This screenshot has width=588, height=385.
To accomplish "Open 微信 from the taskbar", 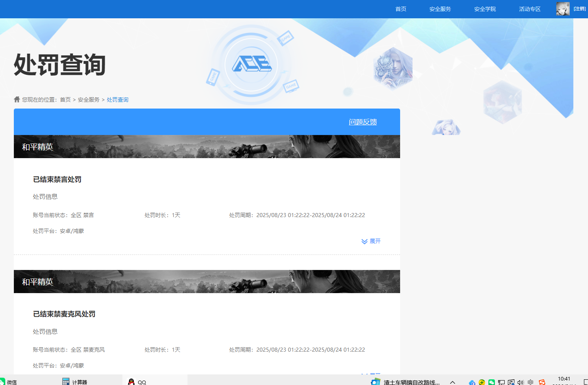I will (x=9, y=382).
